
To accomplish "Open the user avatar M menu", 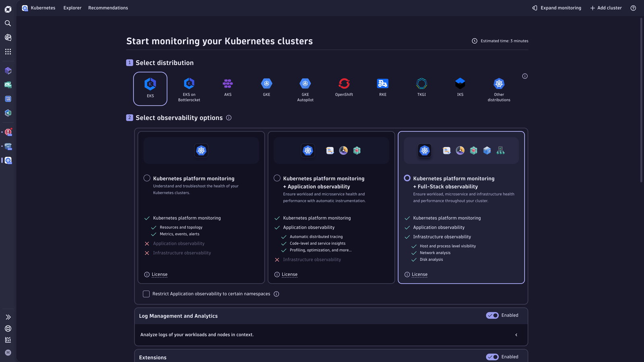I will coord(8,353).
